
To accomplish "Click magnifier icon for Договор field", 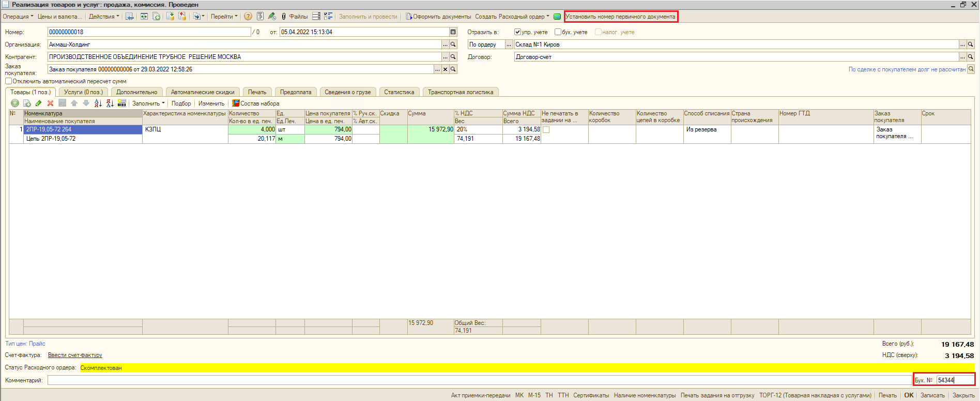I will (971, 57).
